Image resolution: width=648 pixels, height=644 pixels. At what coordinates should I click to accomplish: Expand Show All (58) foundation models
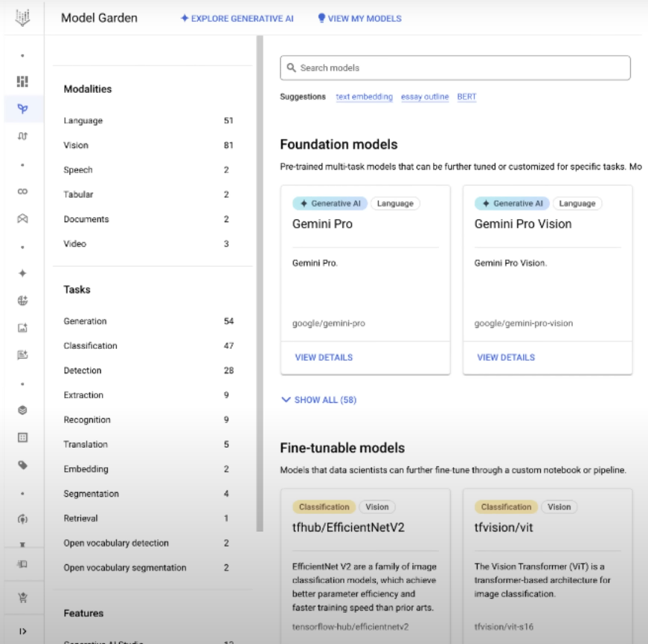pyautogui.click(x=318, y=400)
